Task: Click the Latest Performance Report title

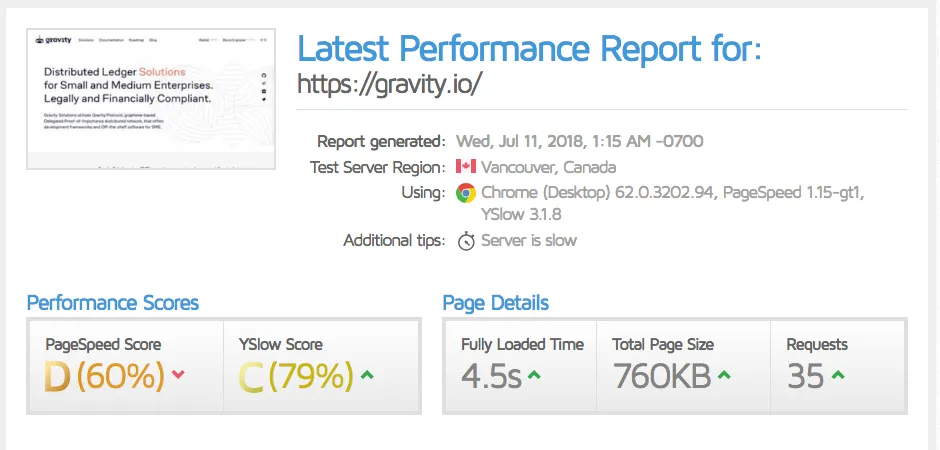Action: coord(529,49)
